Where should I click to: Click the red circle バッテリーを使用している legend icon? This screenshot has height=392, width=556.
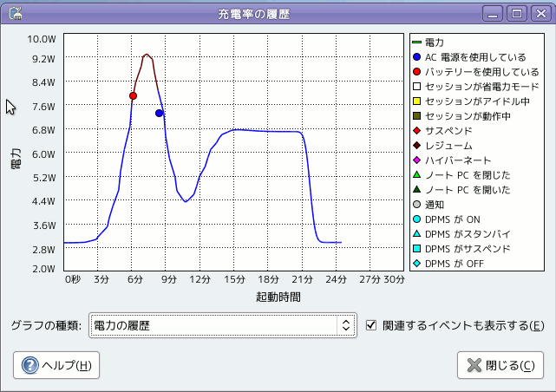417,72
